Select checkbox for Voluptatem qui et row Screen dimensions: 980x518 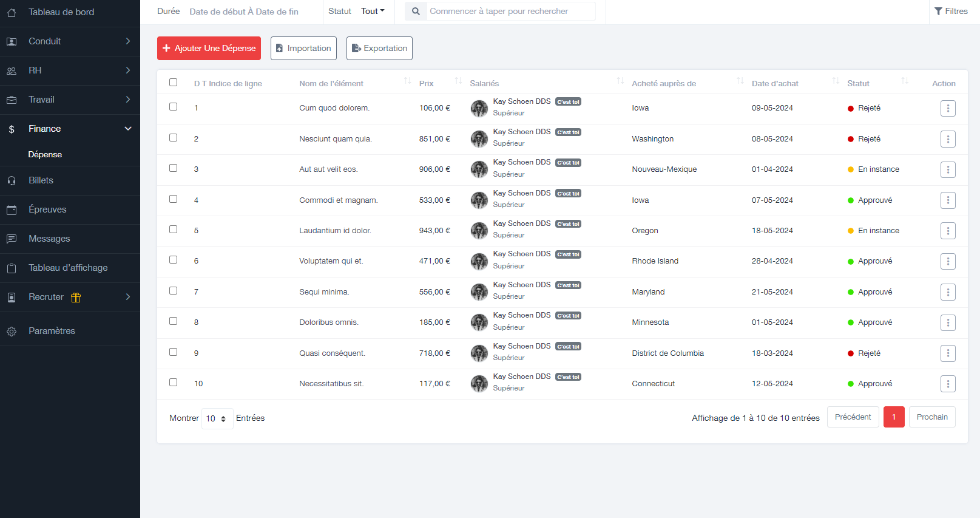pyautogui.click(x=174, y=260)
